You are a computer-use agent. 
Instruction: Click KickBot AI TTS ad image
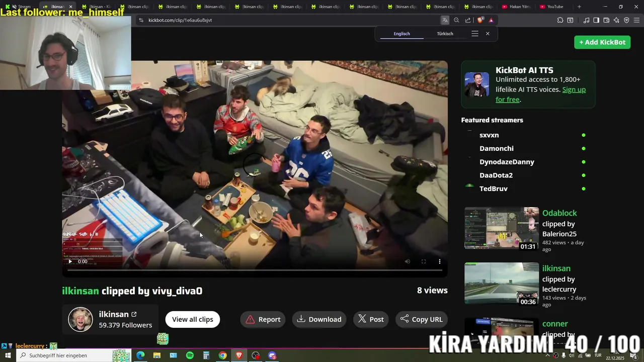point(477,84)
